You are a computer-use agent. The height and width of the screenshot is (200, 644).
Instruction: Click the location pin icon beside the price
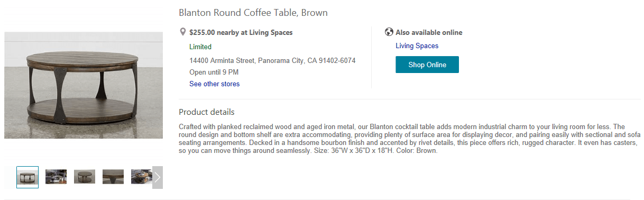[183, 32]
